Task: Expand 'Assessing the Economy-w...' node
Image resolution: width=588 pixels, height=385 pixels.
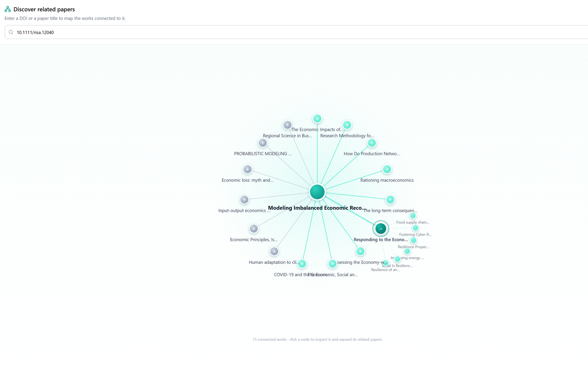Action: point(361,252)
